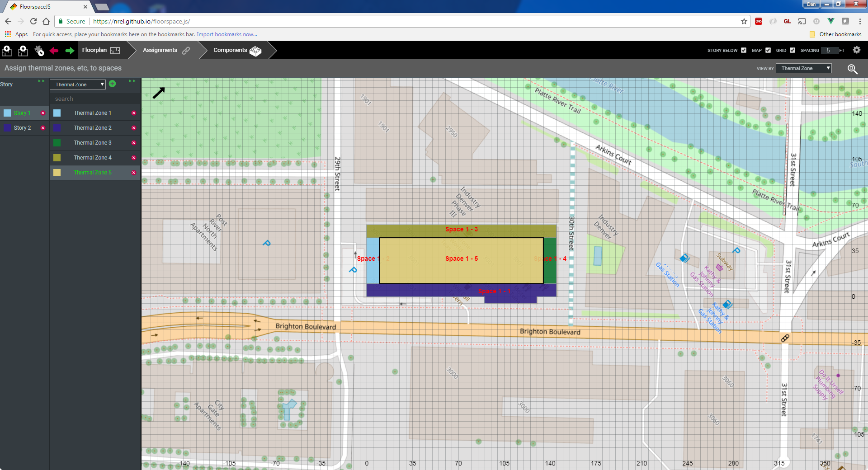Click the Spacing value input field
Image resolution: width=868 pixels, height=470 pixels.
pos(829,50)
